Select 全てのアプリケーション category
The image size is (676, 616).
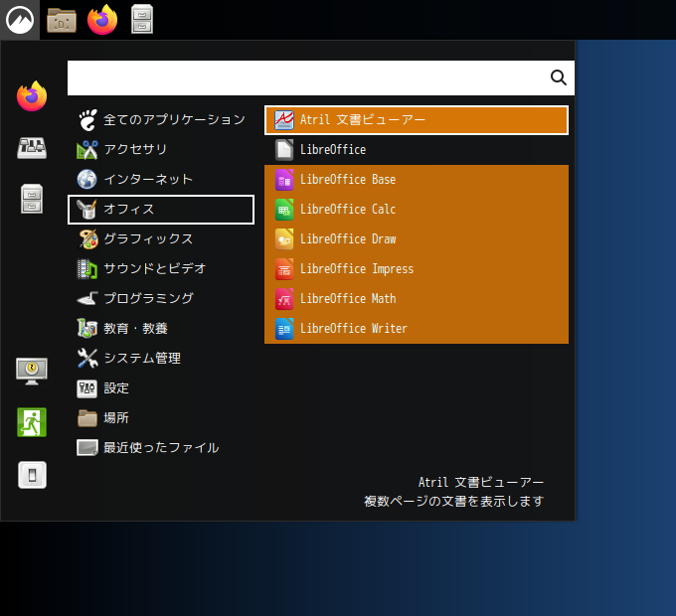coord(161,120)
